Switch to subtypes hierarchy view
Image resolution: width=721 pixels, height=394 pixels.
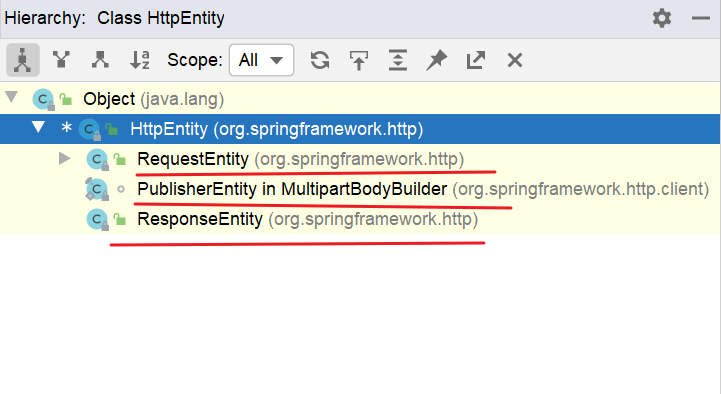coord(100,60)
